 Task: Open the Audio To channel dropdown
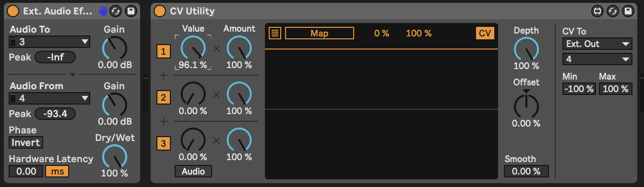(x=49, y=42)
